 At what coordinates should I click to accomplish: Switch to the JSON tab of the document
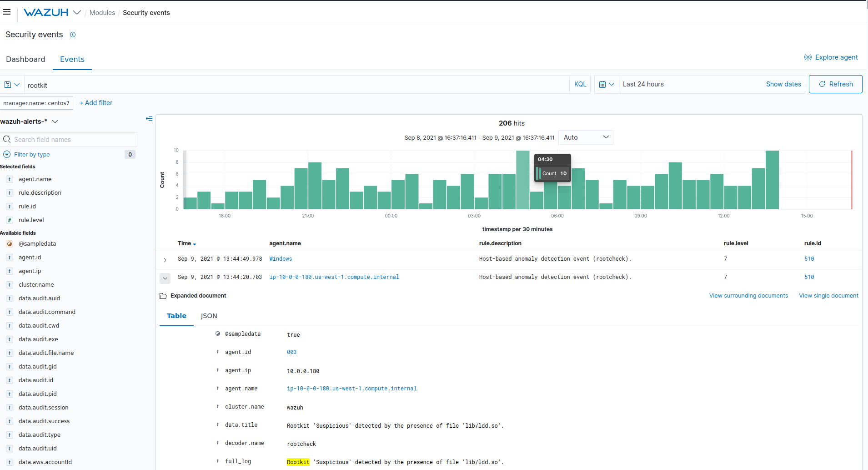[x=209, y=315]
